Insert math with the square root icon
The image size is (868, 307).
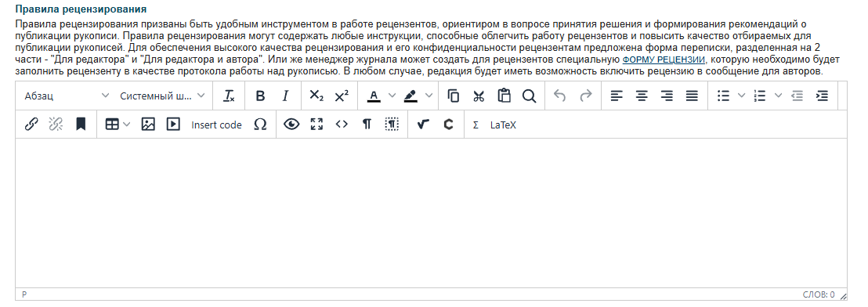tap(424, 125)
